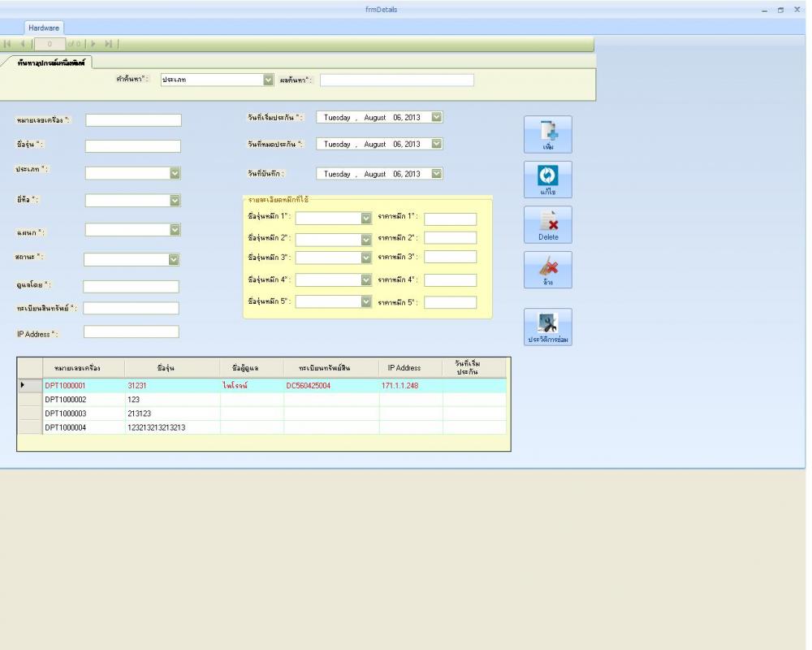Click the หมายเลขเครื่อง machine number field
The height and width of the screenshot is (650, 812).
(x=134, y=120)
